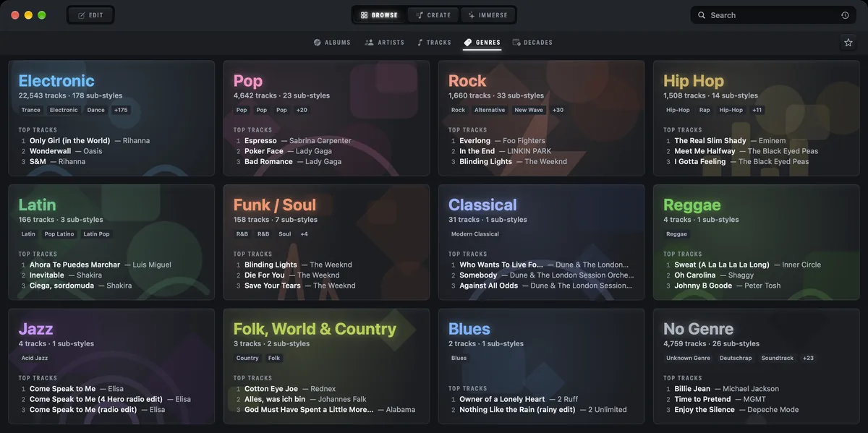Select the Modern Classical sub-style tag
The height and width of the screenshot is (433, 868).
[x=475, y=234]
